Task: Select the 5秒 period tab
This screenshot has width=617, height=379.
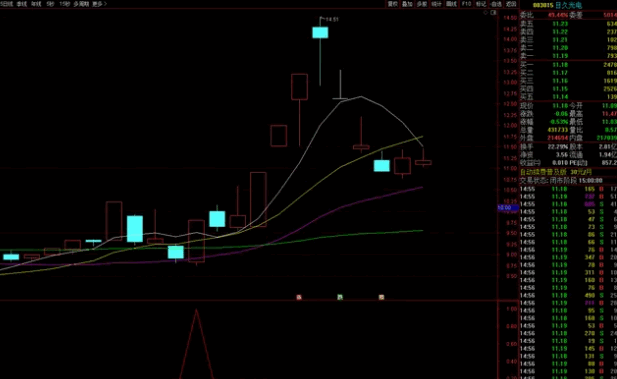Action: [50, 4]
